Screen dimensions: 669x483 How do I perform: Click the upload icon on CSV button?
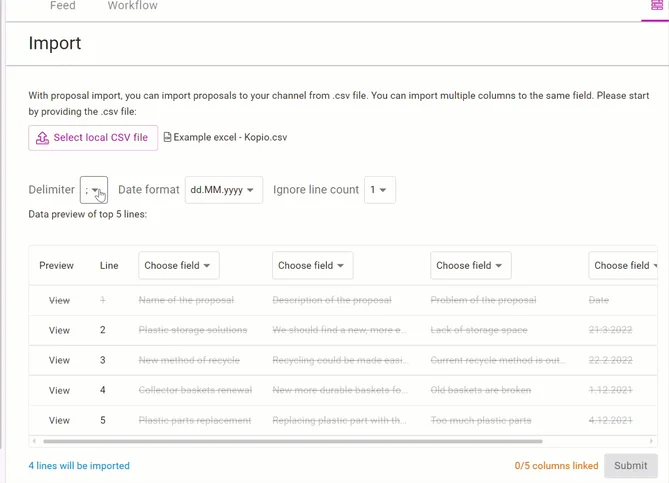pyautogui.click(x=42, y=138)
